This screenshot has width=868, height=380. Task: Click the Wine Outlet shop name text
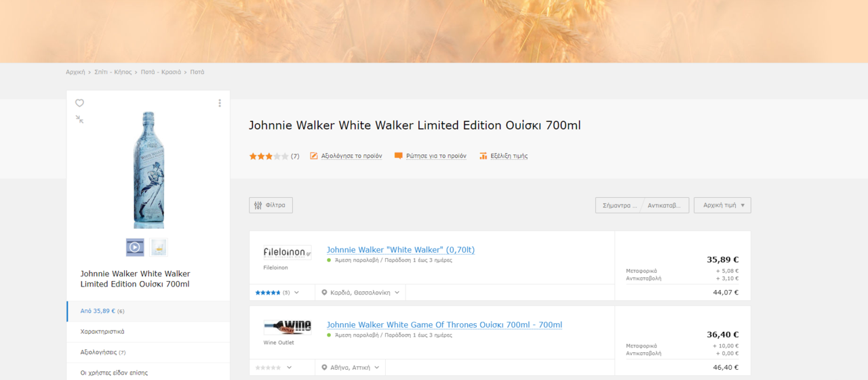point(279,343)
